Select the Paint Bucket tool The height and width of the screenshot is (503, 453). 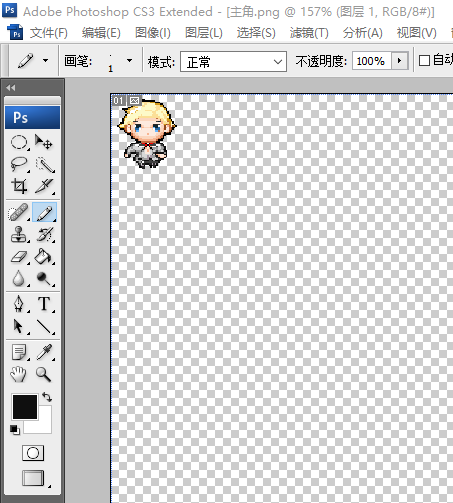pos(44,257)
